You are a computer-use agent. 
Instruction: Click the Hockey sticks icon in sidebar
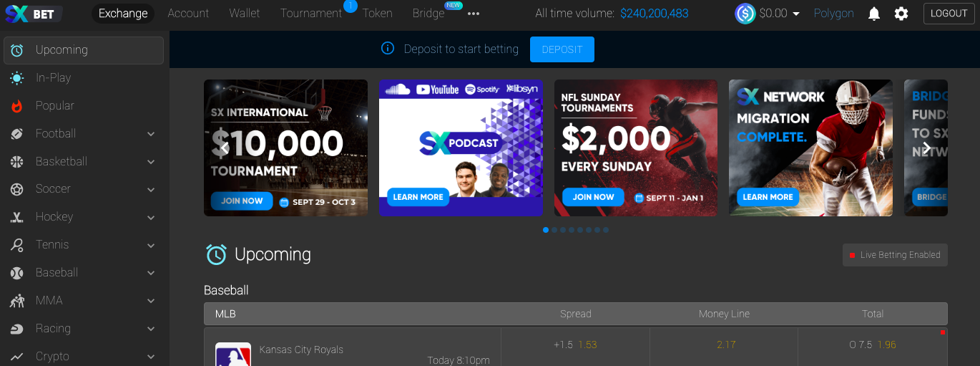(x=17, y=218)
